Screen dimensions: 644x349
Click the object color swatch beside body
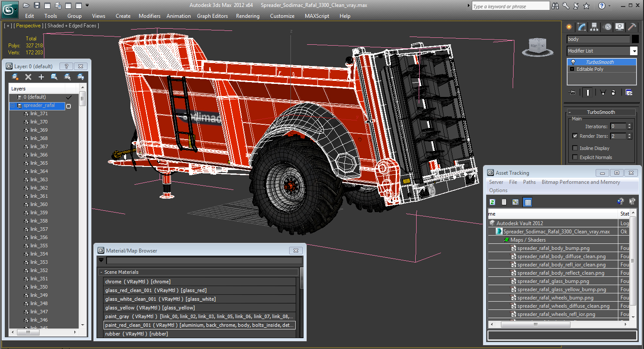[x=635, y=39]
